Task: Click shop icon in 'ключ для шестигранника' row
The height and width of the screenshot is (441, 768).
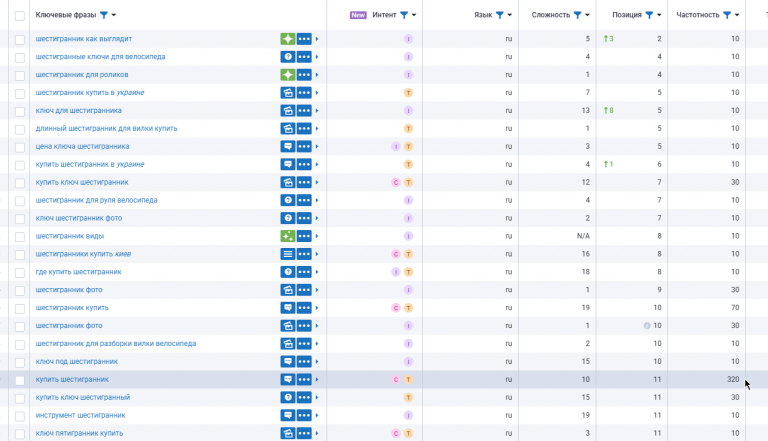Action: point(288,111)
